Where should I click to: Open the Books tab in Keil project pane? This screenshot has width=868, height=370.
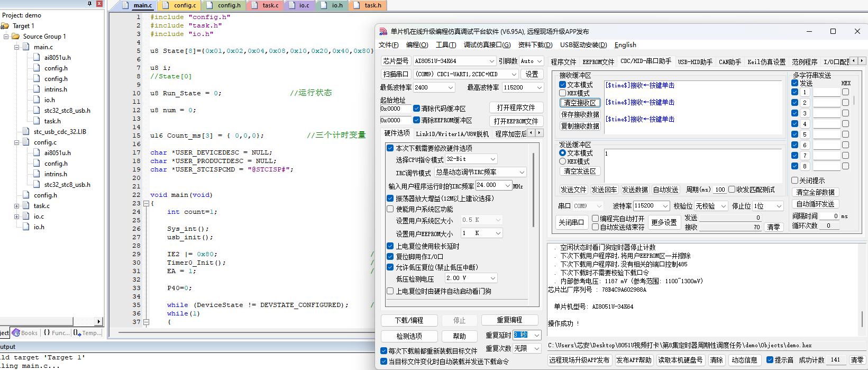[x=25, y=333]
